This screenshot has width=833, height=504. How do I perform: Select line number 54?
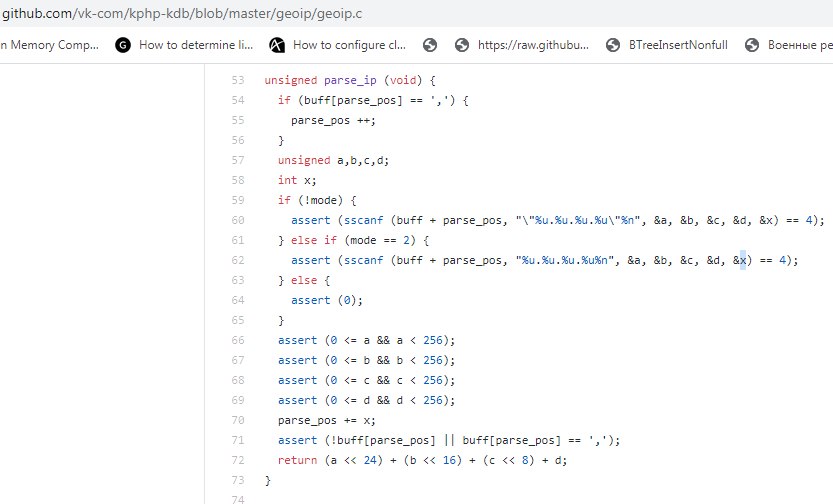click(238, 100)
